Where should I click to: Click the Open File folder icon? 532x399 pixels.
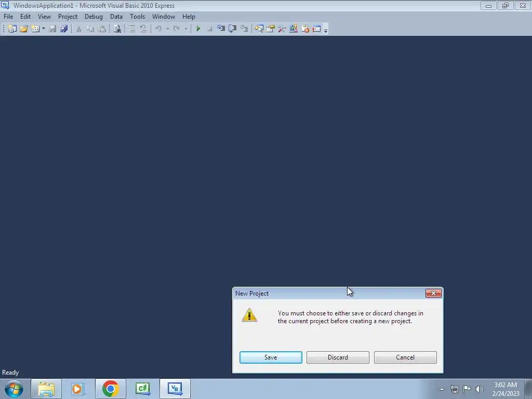click(x=24, y=29)
